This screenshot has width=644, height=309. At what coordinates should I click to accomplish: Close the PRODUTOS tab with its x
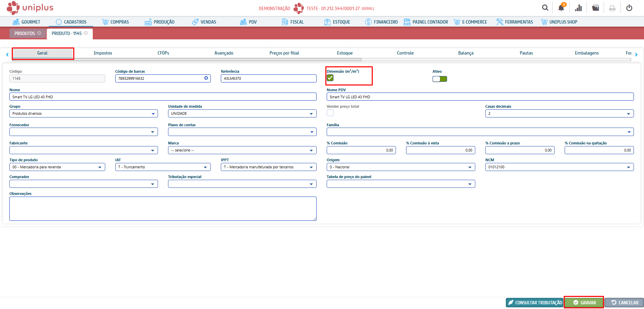39,33
